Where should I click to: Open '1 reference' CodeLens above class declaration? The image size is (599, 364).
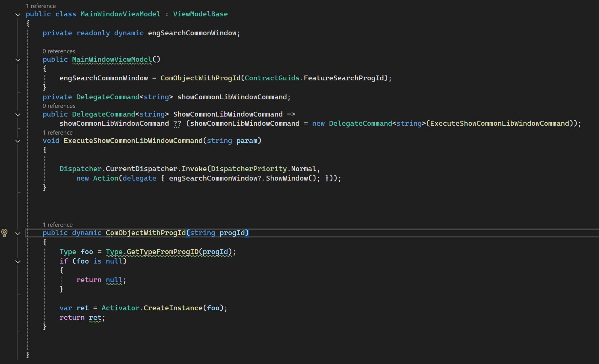[x=41, y=6]
